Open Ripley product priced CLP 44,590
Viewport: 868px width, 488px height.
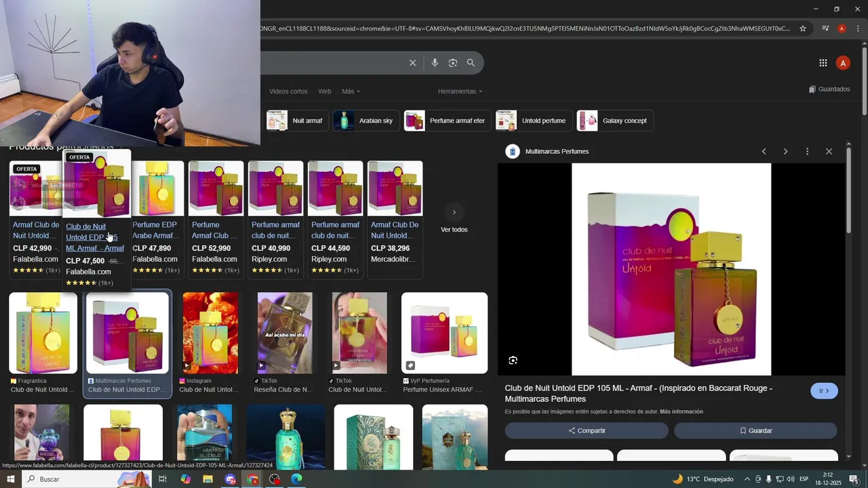click(335, 220)
